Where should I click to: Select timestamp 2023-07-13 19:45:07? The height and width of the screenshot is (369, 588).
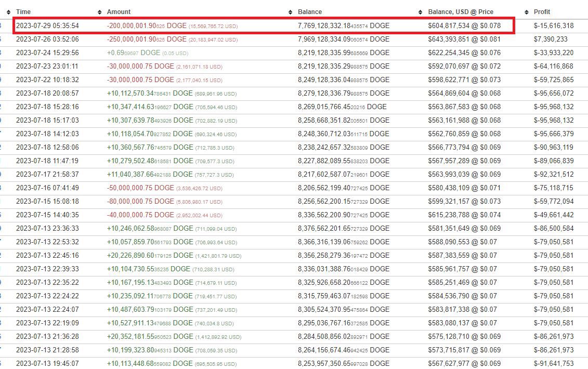click(x=48, y=363)
